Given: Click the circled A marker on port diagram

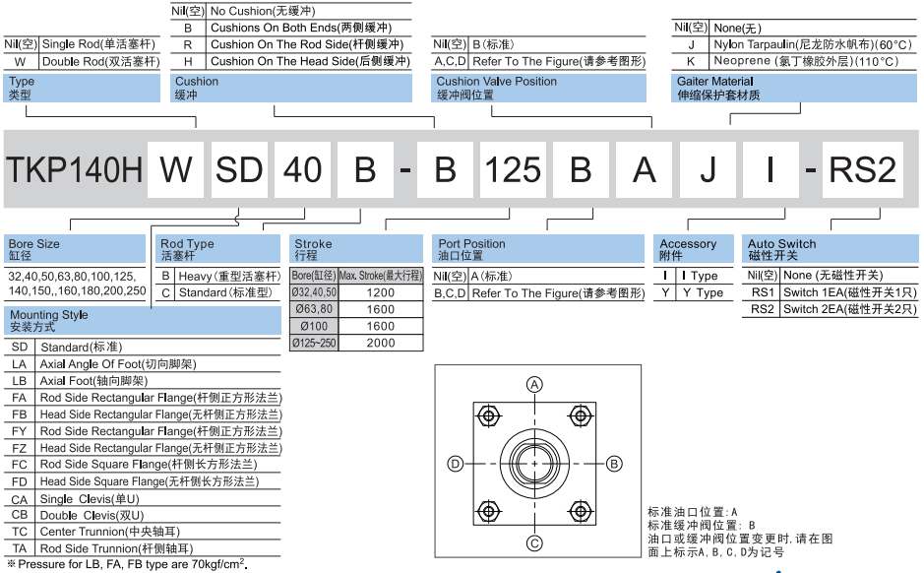Looking at the screenshot, I should pyautogui.click(x=534, y=383).
